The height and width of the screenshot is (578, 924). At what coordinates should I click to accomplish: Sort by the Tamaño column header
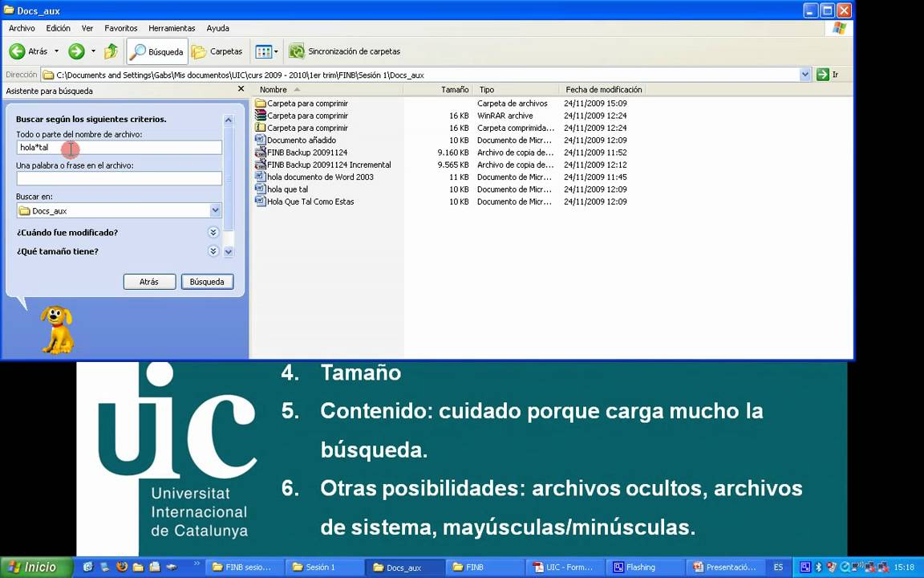pyautogui.click(x=439, y=90)
